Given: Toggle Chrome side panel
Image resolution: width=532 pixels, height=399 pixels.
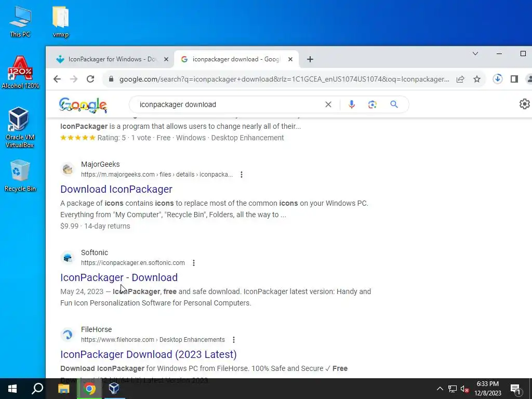Looking at the screenshot, I should pos(514,79).
